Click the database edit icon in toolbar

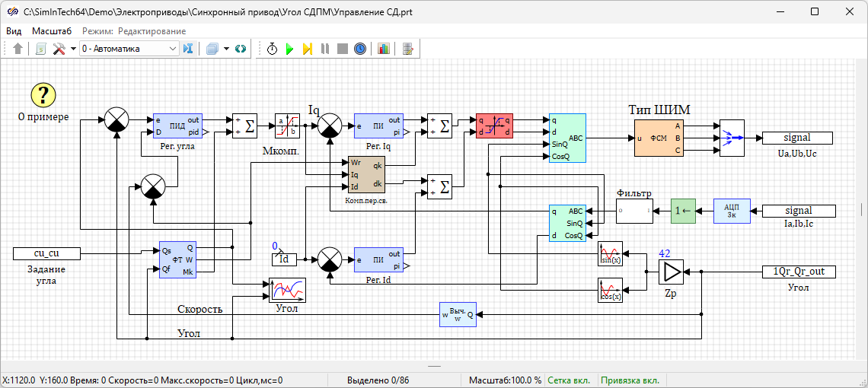408,49
